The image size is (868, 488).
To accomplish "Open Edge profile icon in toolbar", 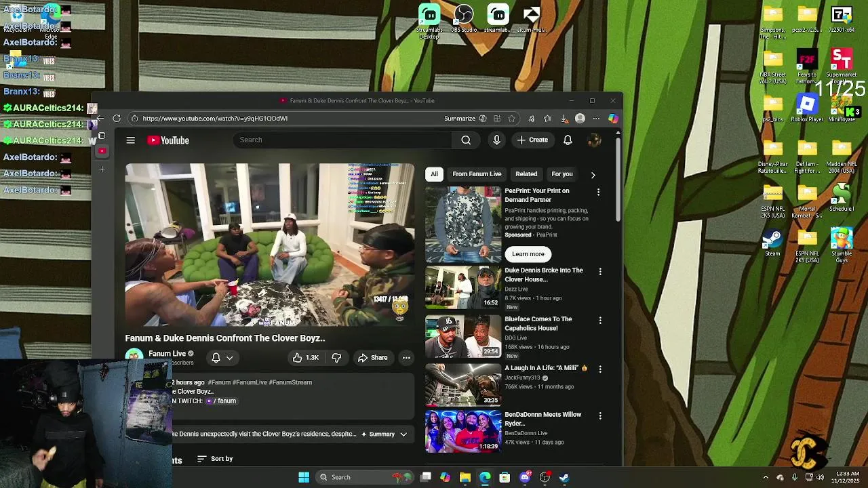I will [x=580, y=118].
